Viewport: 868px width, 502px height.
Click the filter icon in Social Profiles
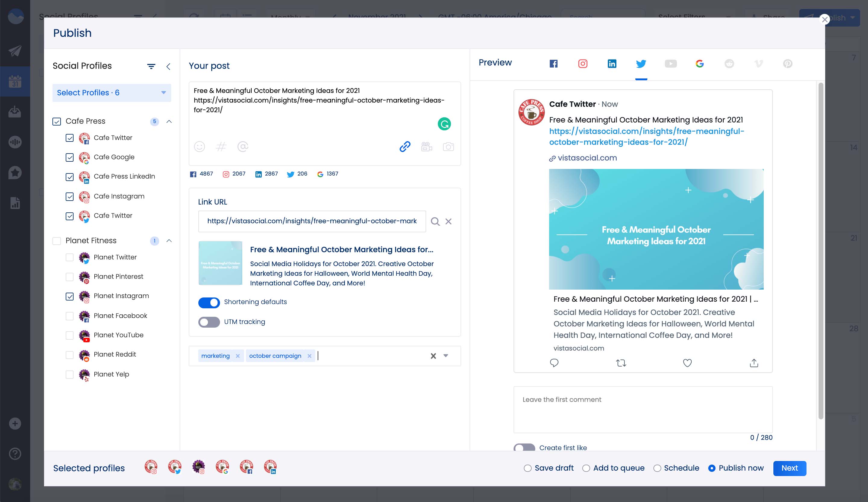pos(151,66)
